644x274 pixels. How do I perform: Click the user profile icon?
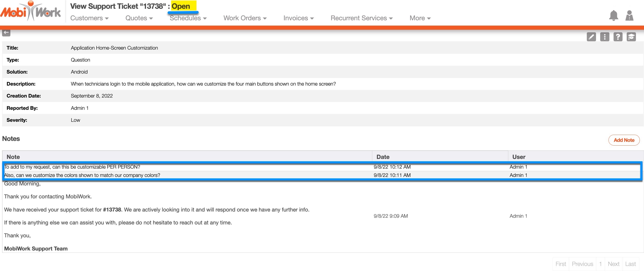pyautogui.click(x=629, y=16)
